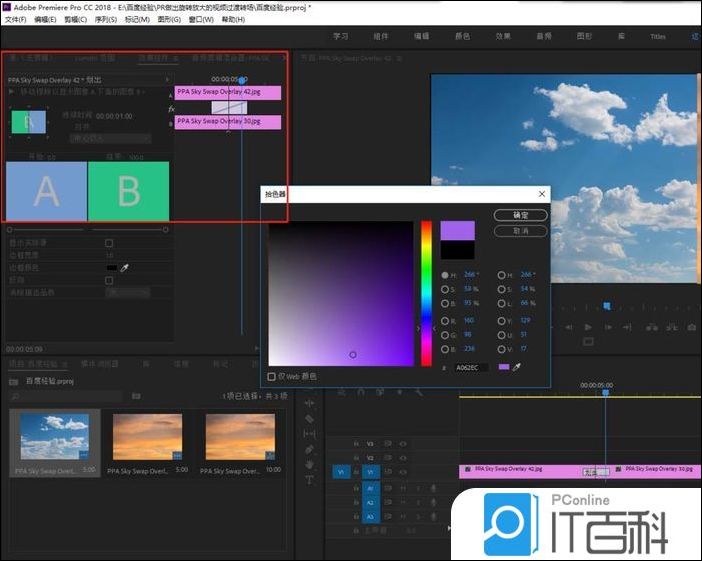Pick color with color picker eyedropper
The image size is (702, 561).
point(518,367)
